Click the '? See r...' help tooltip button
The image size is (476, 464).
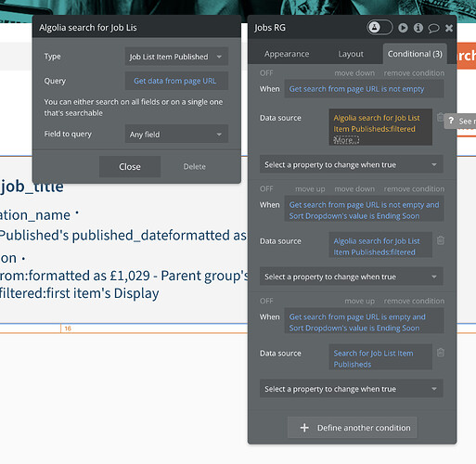[x=460, y=122]
